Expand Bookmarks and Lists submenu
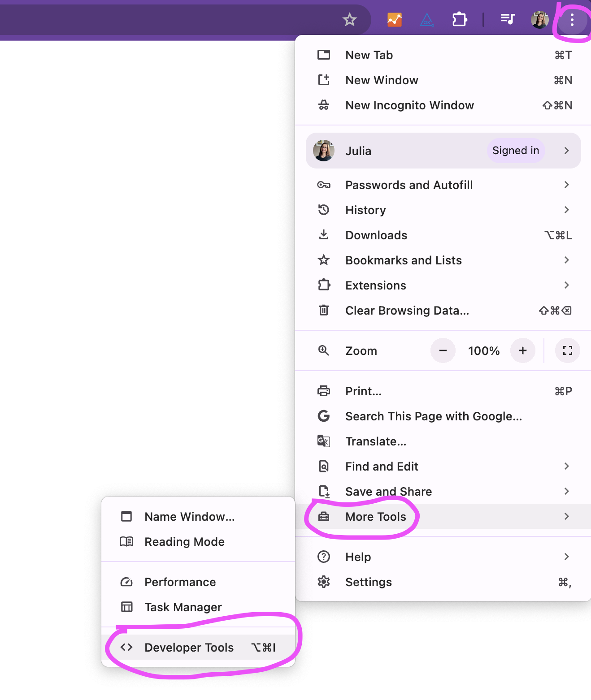This screenshot has height=700, width=591. pos(443,260)
